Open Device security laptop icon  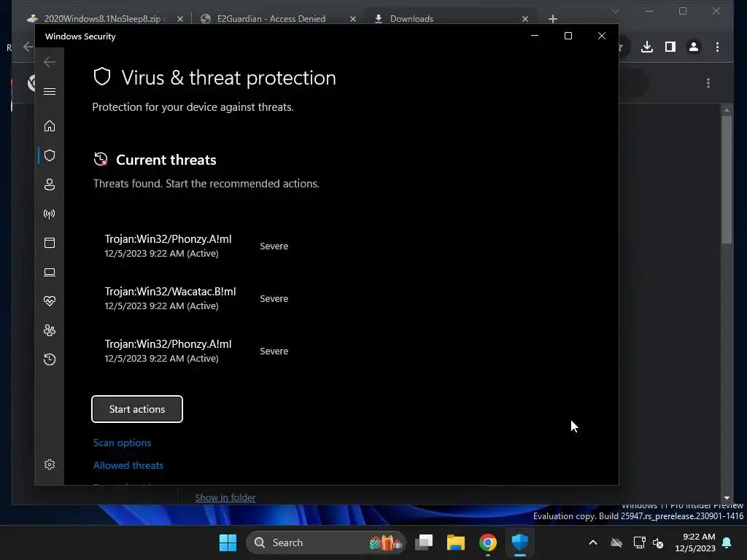pos(50,272)
